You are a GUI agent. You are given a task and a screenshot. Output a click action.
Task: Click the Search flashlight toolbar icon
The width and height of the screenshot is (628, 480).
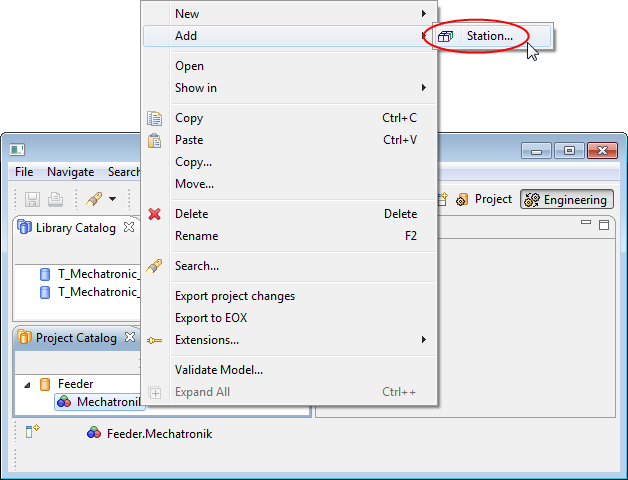[94, 199]
